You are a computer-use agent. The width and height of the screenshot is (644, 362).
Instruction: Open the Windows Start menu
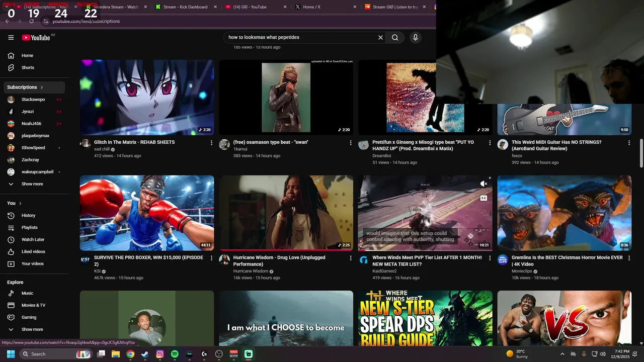(x=11, y=354)
